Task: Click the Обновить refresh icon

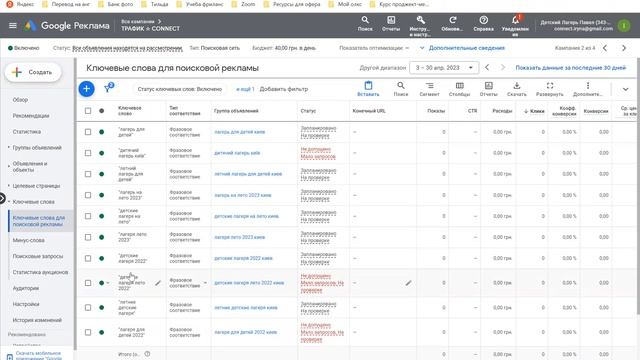Action: [452, 23]
